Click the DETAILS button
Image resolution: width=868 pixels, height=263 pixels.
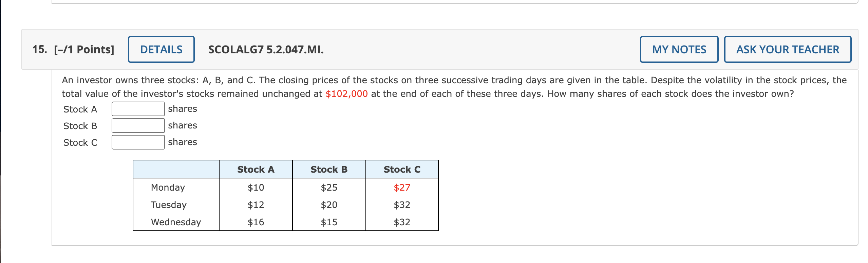click(x=161, y=49)
